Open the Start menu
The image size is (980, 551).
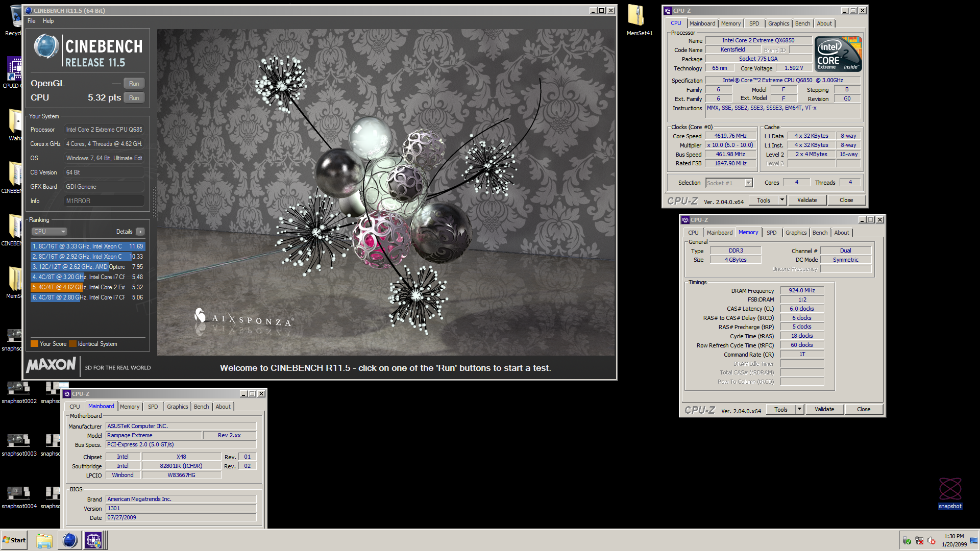(14, 540)
